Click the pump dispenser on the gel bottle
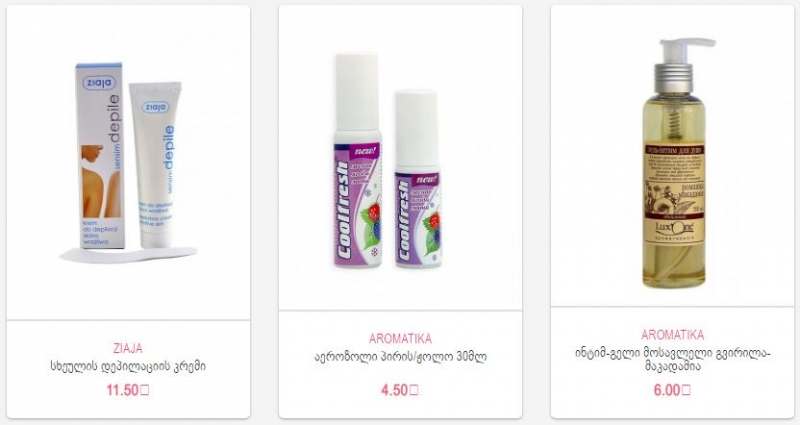This screenshot has width=800, height=425. [x=681, y=56]
